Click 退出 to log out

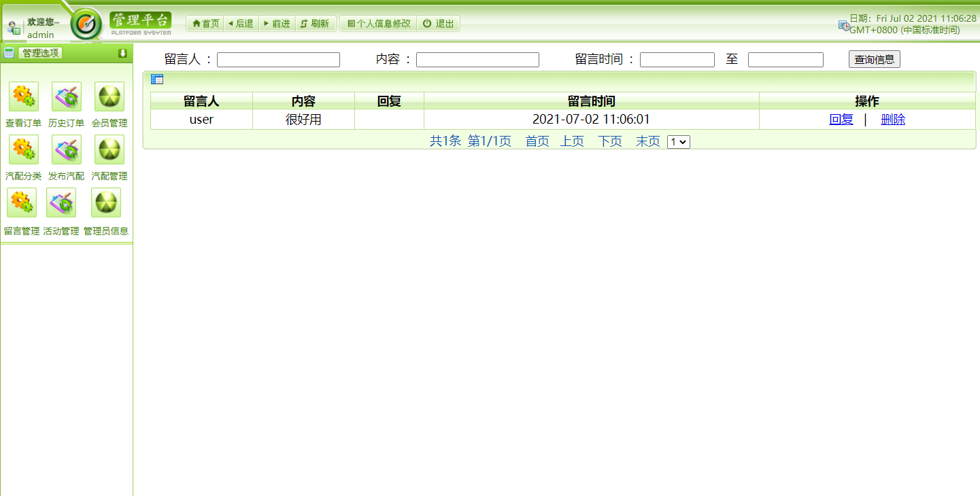click(x=438, y=23)
